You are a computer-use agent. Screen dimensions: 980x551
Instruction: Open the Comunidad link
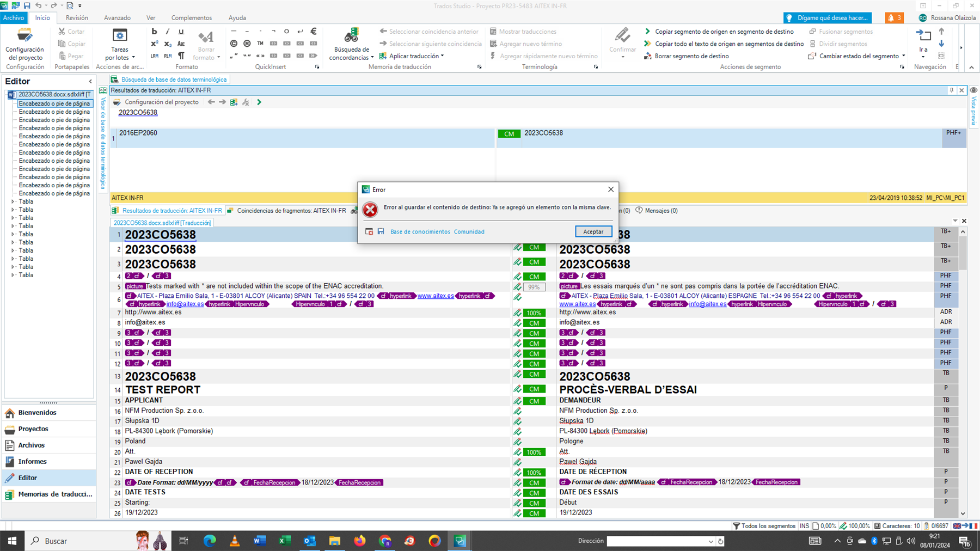pos(469,231)
